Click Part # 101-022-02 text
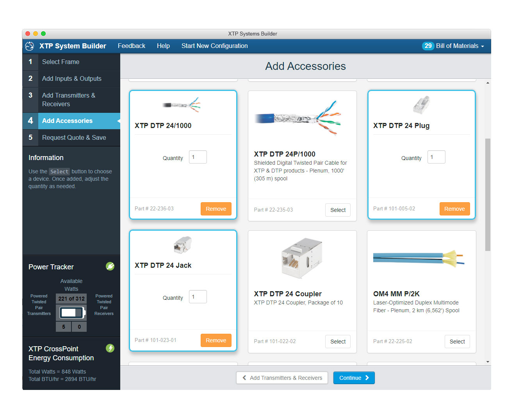This screenshot has width=513, height=420. pos(275,341)
